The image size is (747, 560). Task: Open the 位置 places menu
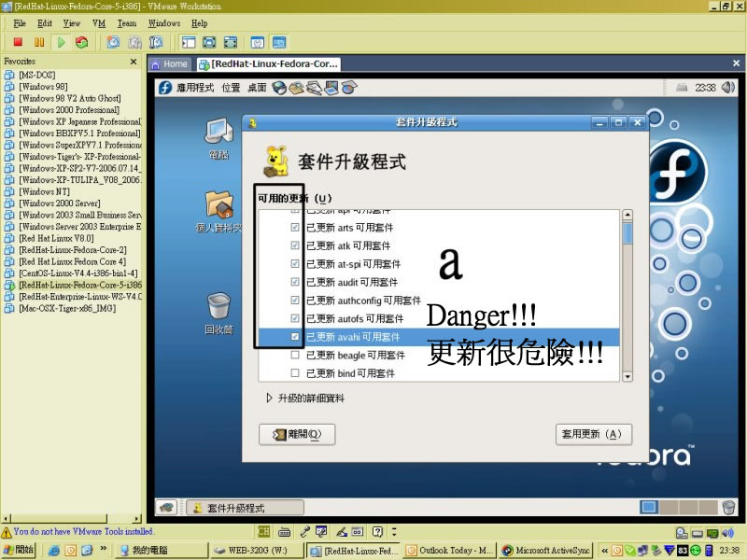pyautogui.click(x=231, y=88)
